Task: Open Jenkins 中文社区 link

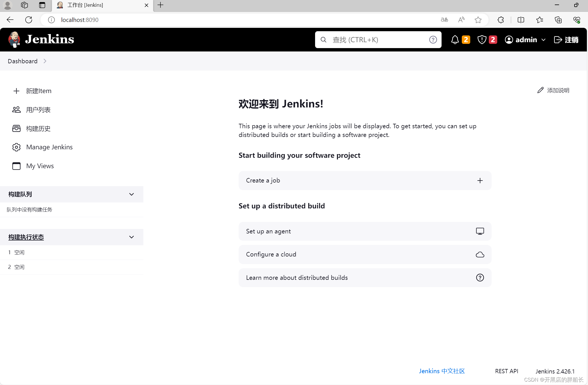Action: coord(442,371)
